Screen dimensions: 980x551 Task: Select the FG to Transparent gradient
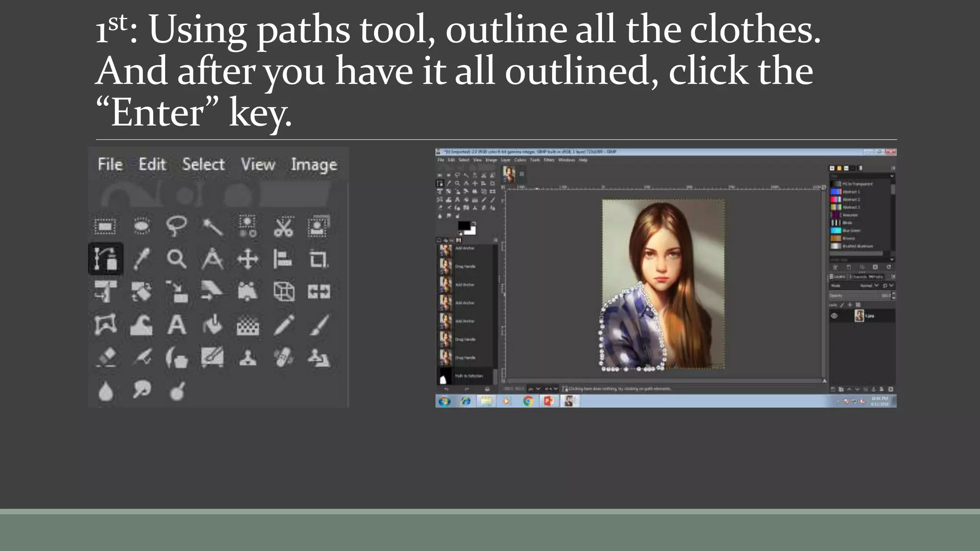click(x=860, y=184)
